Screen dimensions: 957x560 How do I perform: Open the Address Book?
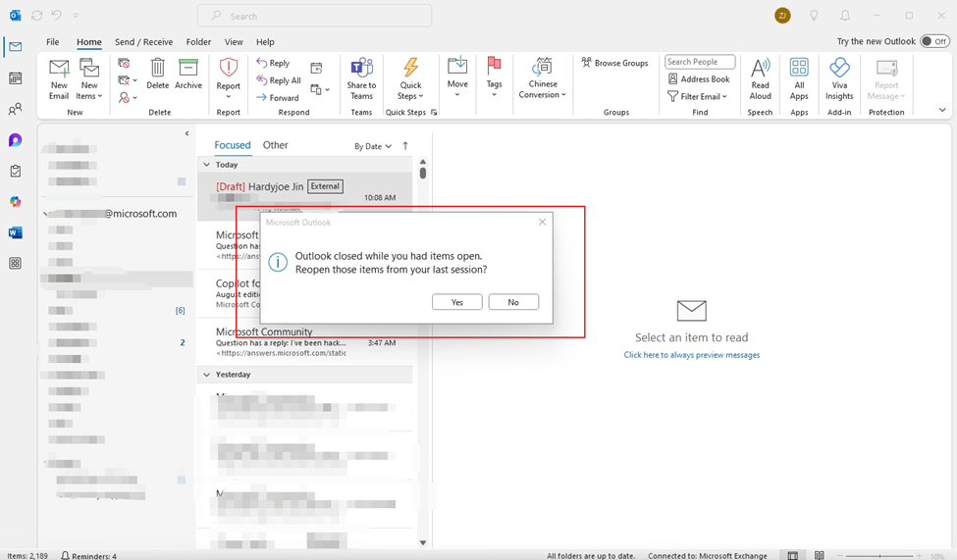[x=700, y=78]
